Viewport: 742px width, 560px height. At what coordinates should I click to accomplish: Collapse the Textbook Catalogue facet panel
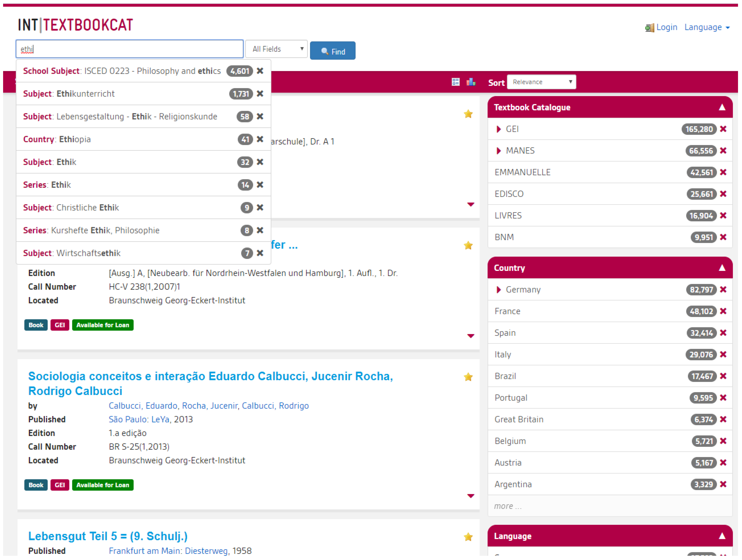(x=722, y=107)
